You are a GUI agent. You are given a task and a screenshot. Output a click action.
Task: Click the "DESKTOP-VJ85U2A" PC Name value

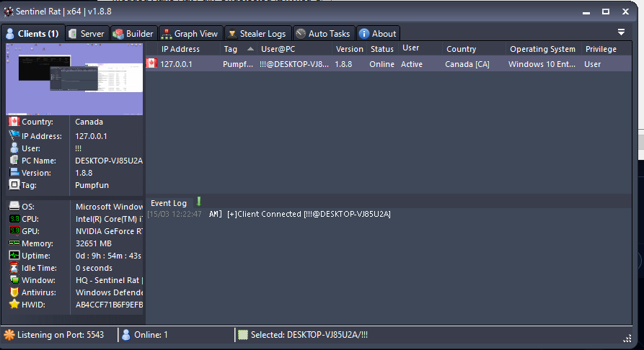[x=109, y=161]
